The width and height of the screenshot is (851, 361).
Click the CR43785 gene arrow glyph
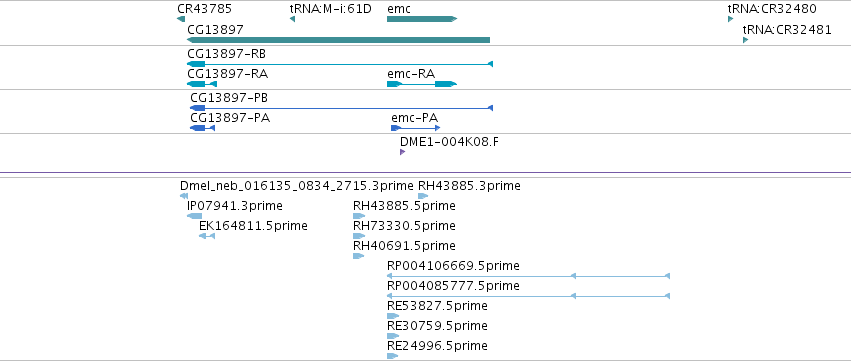[x=181, y=20]
